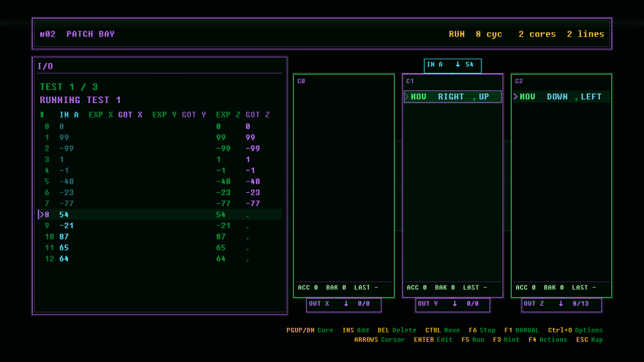The width and height of the screenshot is (644, 362).
Task: Click the GOT Z column header
Action: pyautogui.click(x=258, y=115)
